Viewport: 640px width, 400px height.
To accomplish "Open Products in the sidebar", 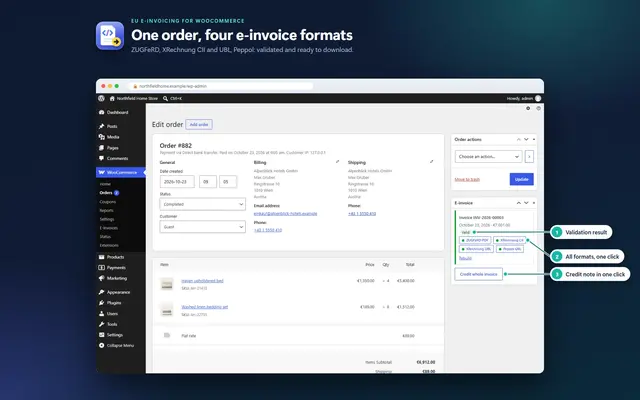I will pyautogui.click(x=111, y=257).
